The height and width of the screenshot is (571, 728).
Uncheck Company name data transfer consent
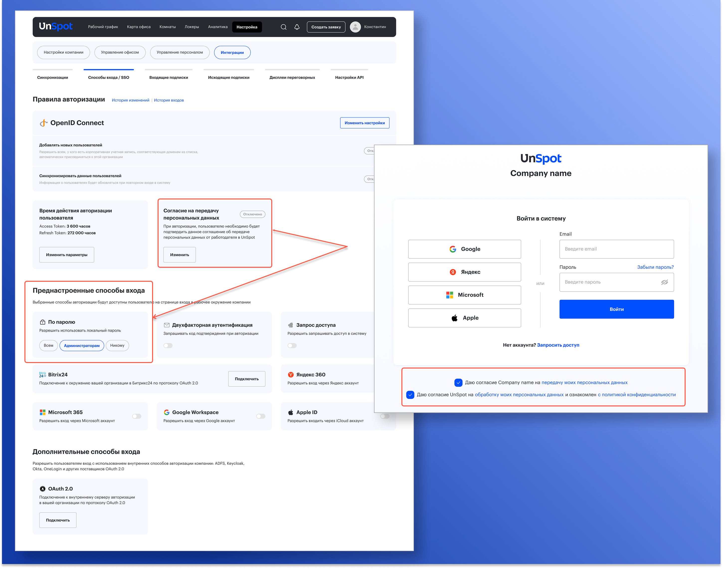pyautogui.click(x=458, y=382)
